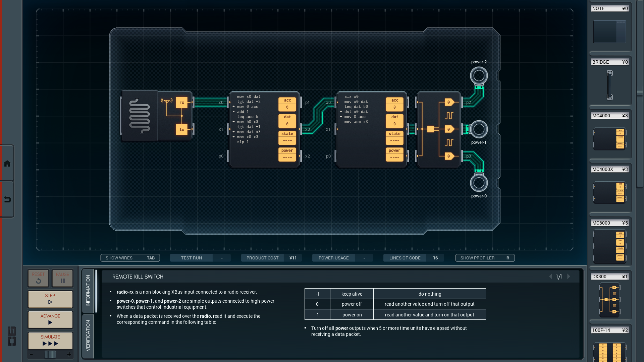Select the BRIDGE part icon
The image size is (644, 362).
610,85
